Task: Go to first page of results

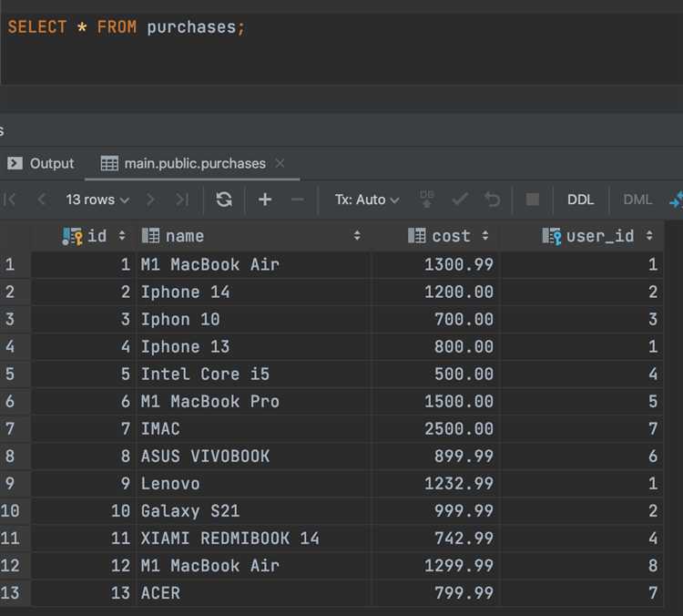Action: click(x=9, y=200)
